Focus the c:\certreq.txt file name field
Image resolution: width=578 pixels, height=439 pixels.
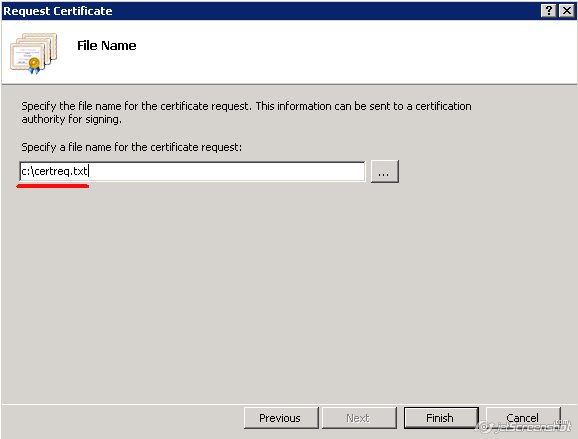click(x=192, y=171)
